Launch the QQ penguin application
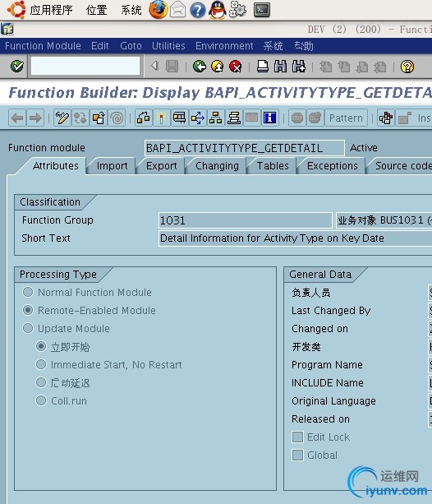This screenshot has height=504, width=432. (218, 10)
